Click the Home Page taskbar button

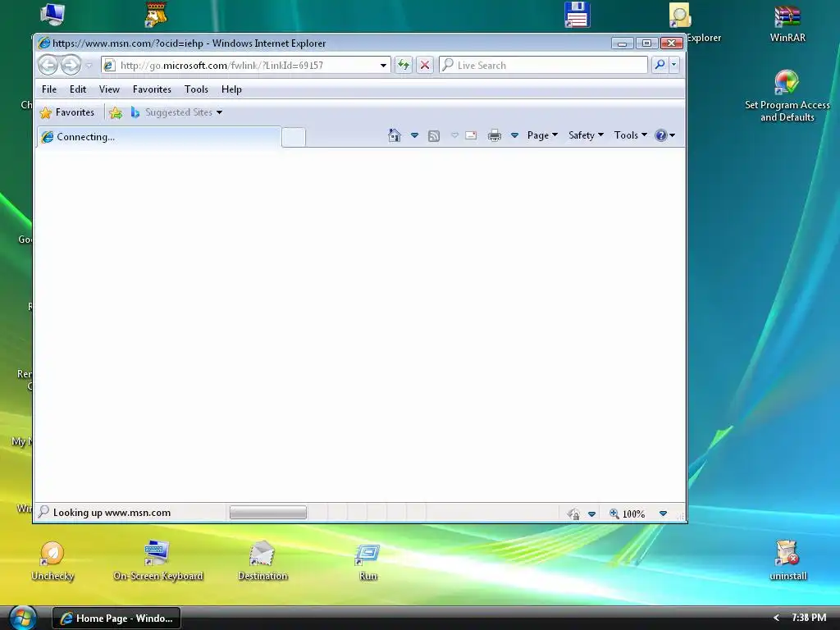tap(116, 619)
